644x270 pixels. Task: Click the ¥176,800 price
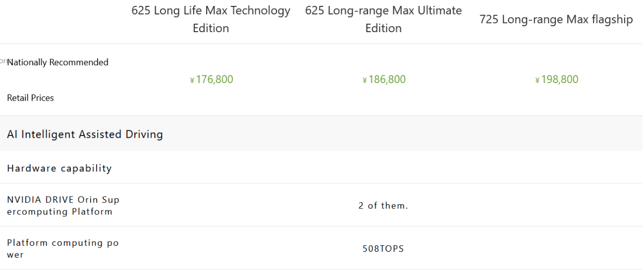pyautogui.click(x=211, y=80)
